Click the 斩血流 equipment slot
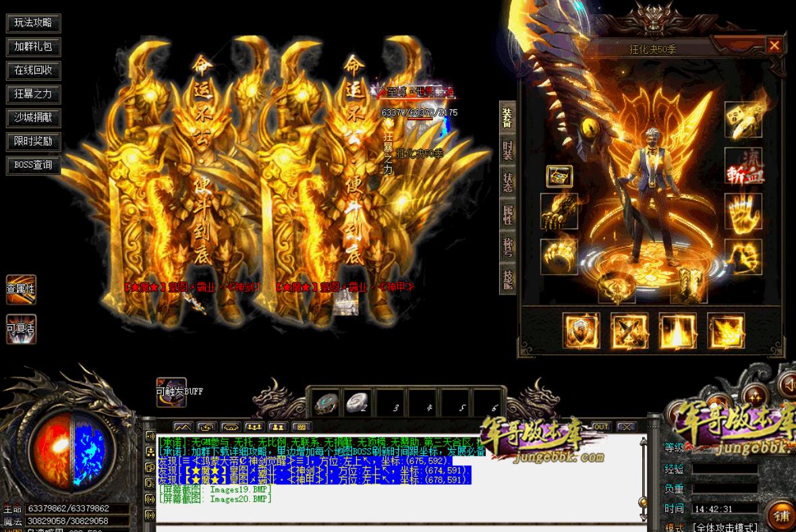Viewport: 796px width, 532px height. (743, 166)
